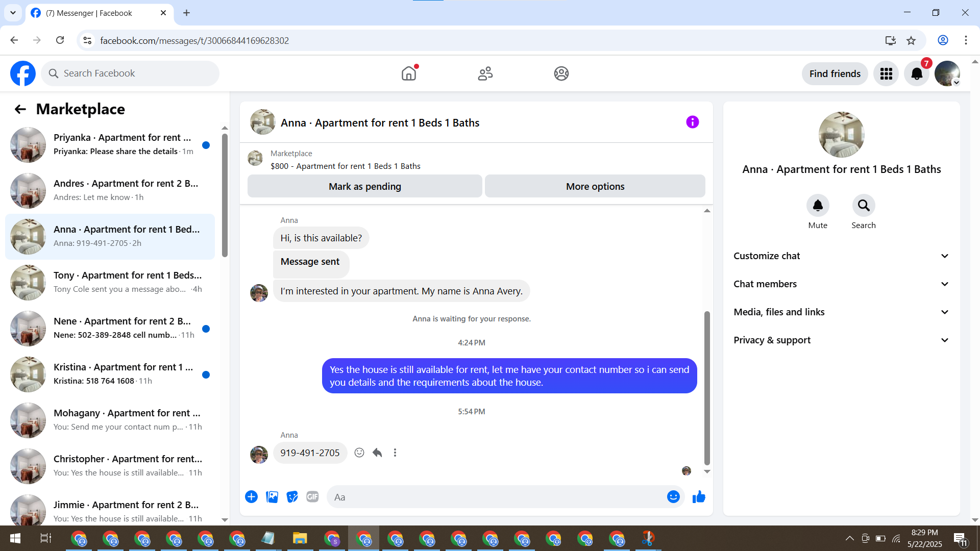Screen dimensions: 980x551
Task: Search in conversation magnifier icon
Action: (x=864, y=206)
